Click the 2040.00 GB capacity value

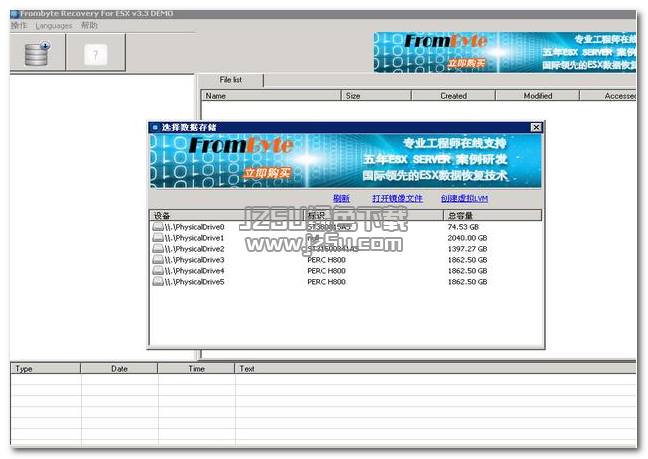pyautogui.click(x=467, y=238)
